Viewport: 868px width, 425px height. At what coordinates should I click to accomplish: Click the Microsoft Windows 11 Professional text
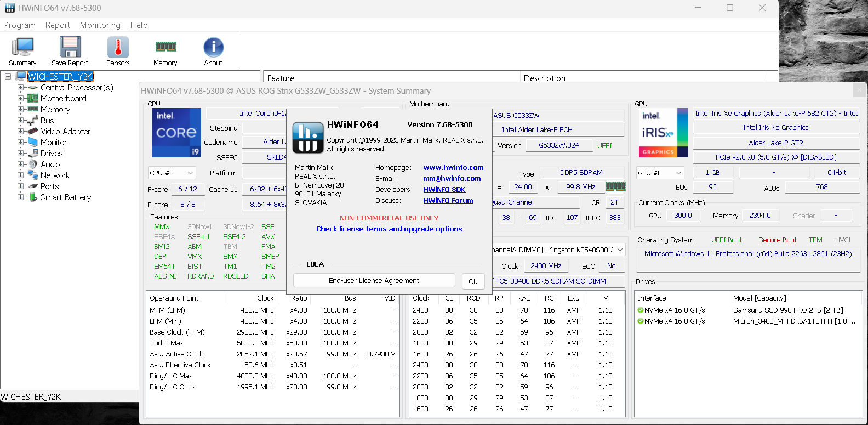748,254
